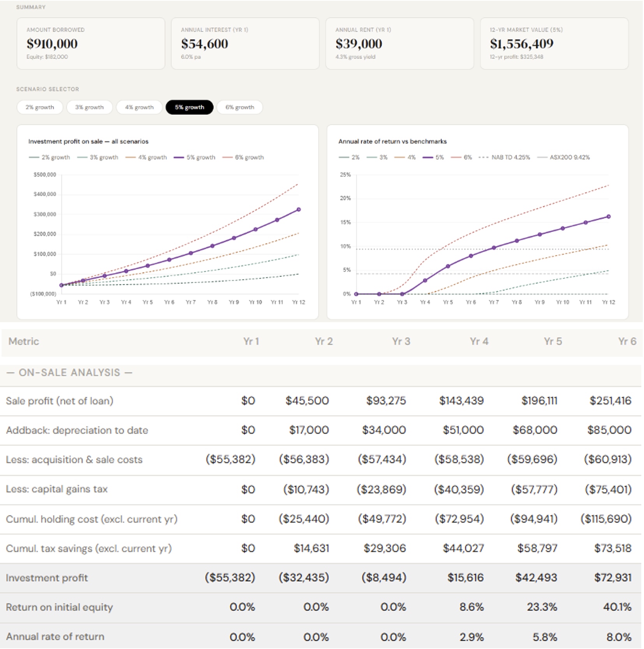Switch to the 3% growth scenario pill
The height and width of the screenshot is (649, 644).
click(x=89, y=107)
